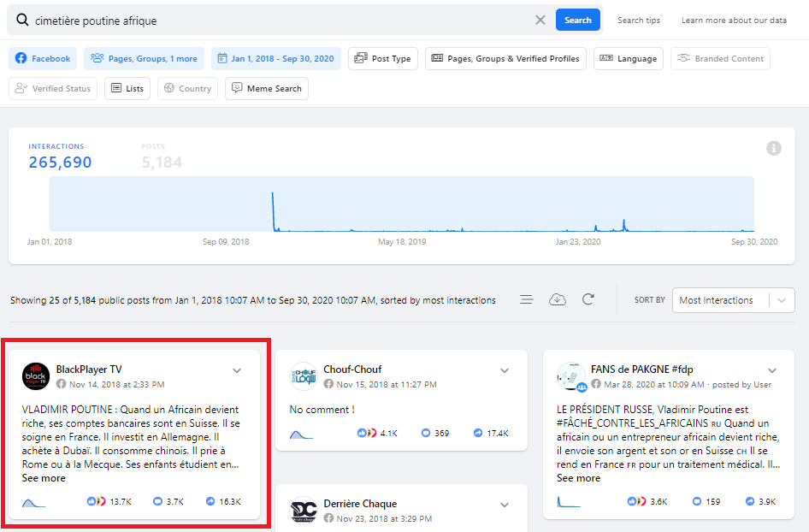Click comments icon showing 3.7K
The height and width of the screenshot is (532, 809).
pos(158,501)
